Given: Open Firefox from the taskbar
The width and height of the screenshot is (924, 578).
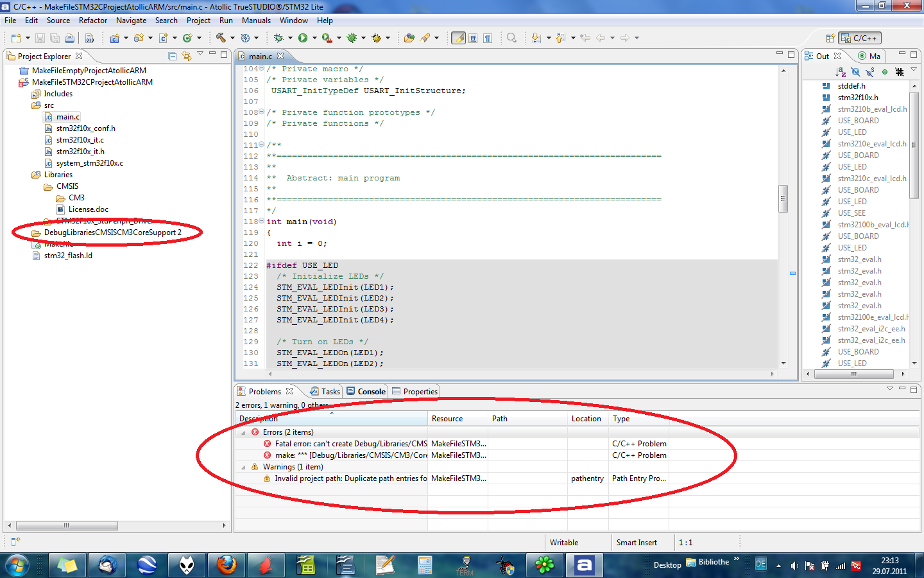Looking at the screenshot, I should (226, 565).
